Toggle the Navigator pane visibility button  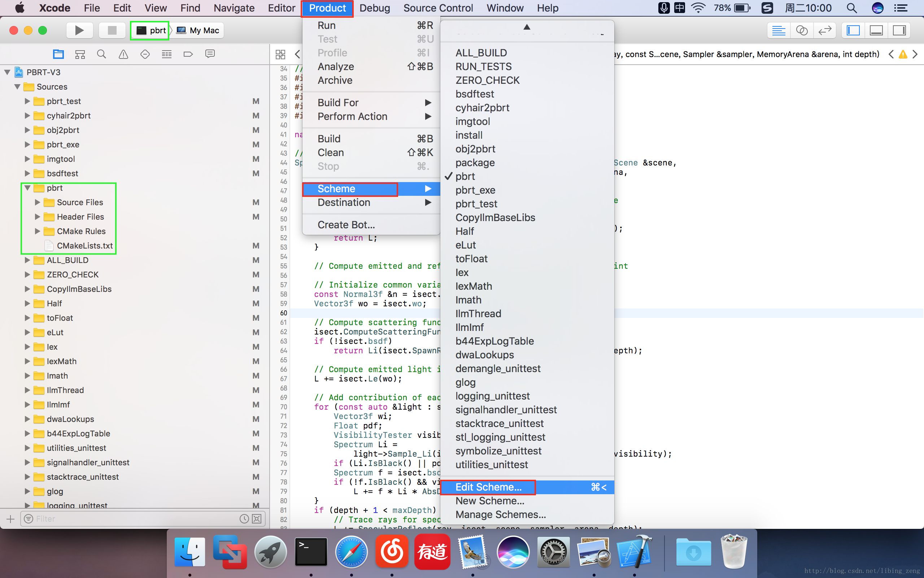853,30
